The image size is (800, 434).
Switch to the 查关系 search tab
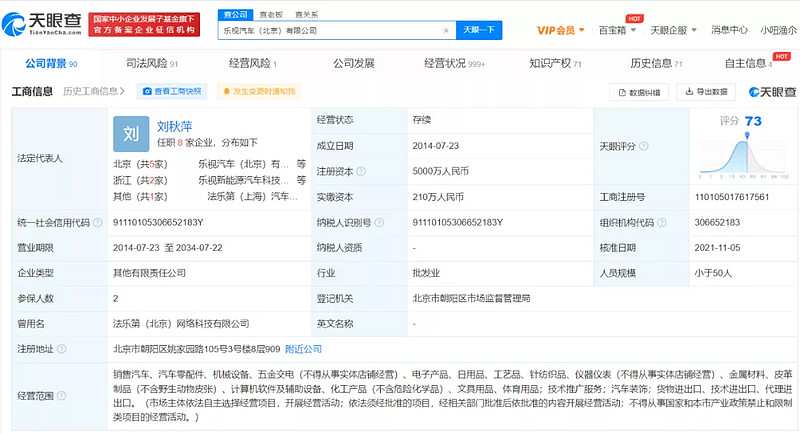306,15
